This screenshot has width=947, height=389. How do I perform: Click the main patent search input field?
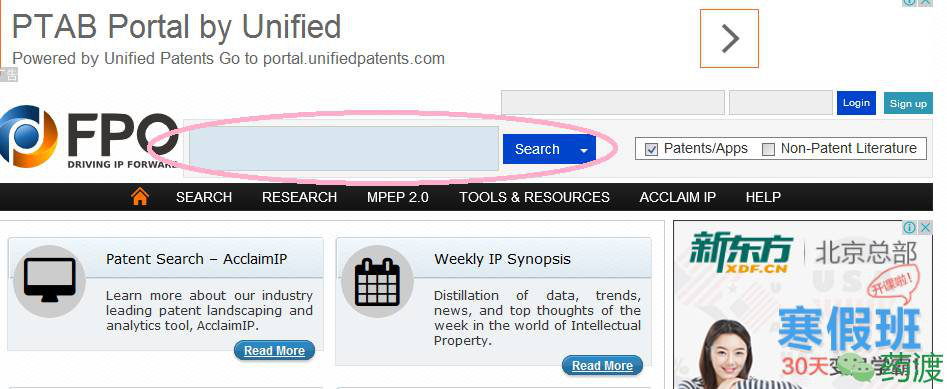[x=344, y=148]
